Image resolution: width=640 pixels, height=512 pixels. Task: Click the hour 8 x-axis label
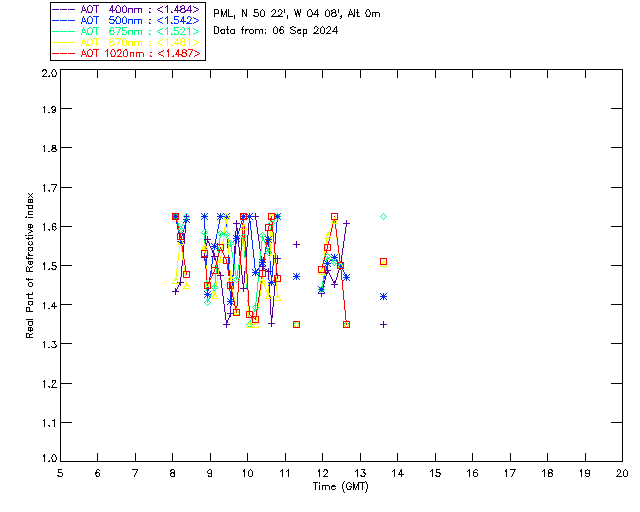point(172,473)
